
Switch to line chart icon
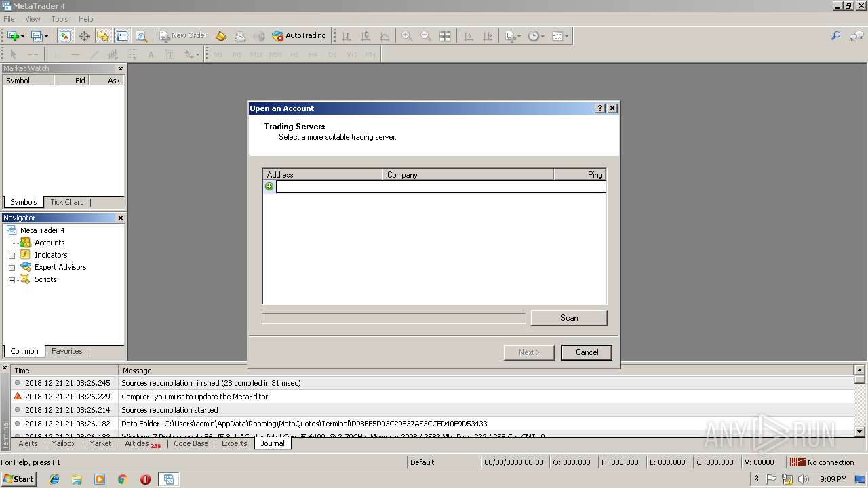[384, 36]
